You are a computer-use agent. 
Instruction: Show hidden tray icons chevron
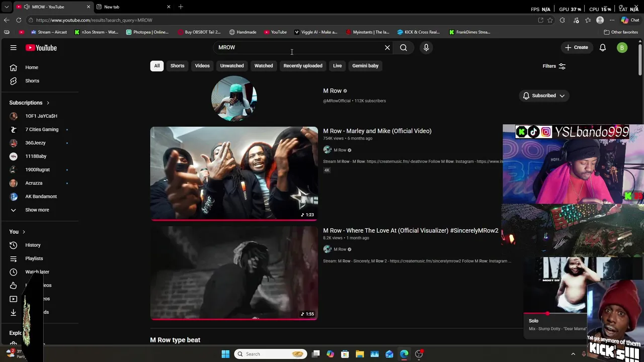pos(573,354)
